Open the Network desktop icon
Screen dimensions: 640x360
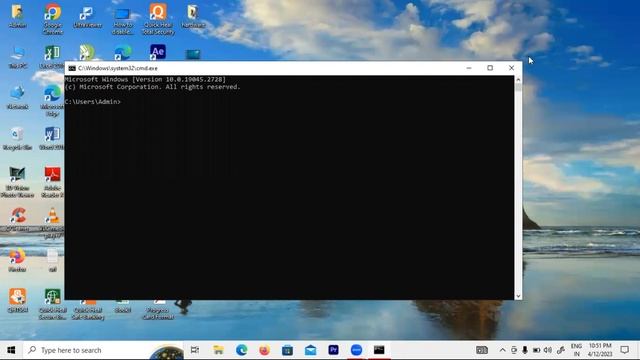pos(17,98)
